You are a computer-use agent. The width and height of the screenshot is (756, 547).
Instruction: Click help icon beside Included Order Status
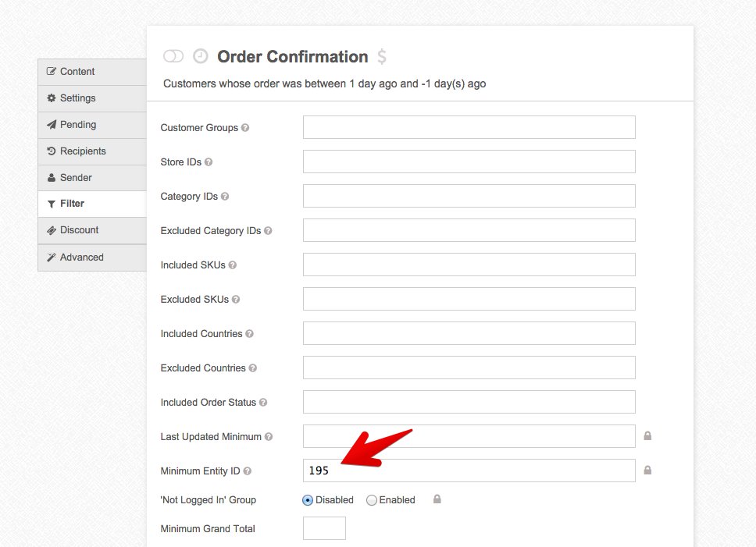263,403
